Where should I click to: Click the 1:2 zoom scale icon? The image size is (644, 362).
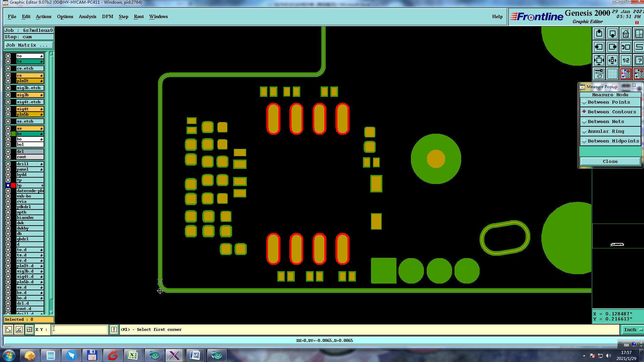[x=626, y=61]
